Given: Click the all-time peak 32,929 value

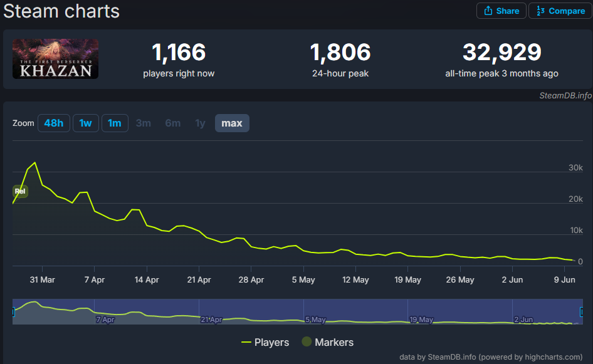Looking at the screenshot, I should [x=501, y=53].
